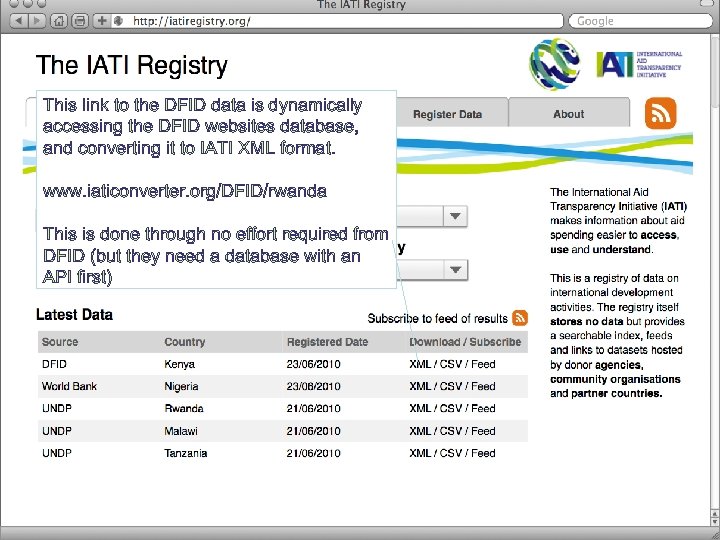The height and width of the screenshot is (540, 720).
Task: Click the IATI globe logo
Action: 554,64
